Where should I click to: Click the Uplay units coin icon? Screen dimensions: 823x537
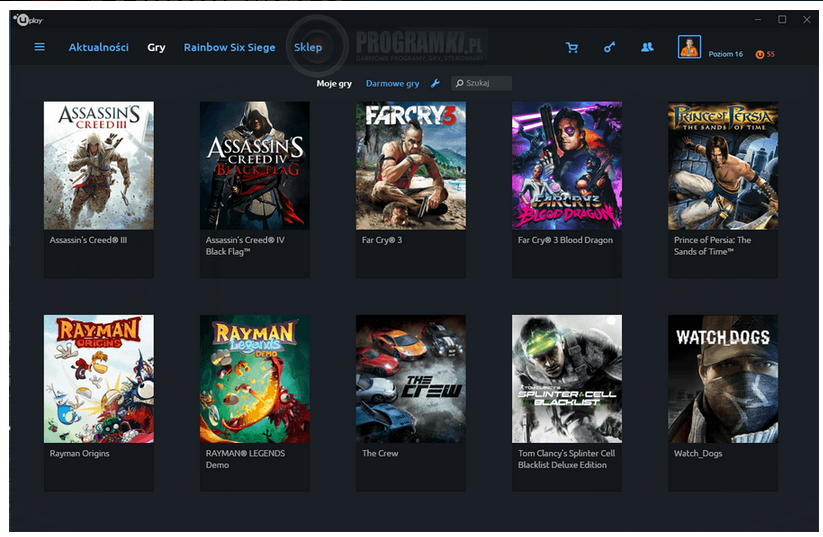tap(759, 54)
